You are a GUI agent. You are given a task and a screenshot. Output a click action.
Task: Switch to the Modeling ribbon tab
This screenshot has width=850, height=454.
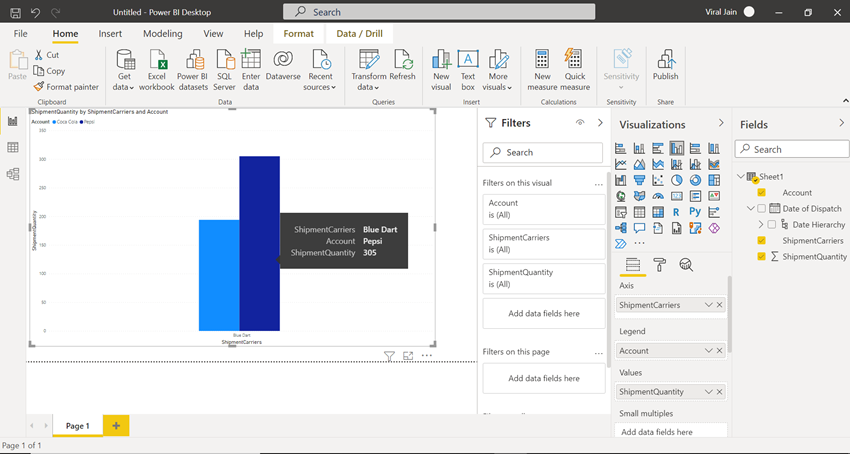pos(163,34)
